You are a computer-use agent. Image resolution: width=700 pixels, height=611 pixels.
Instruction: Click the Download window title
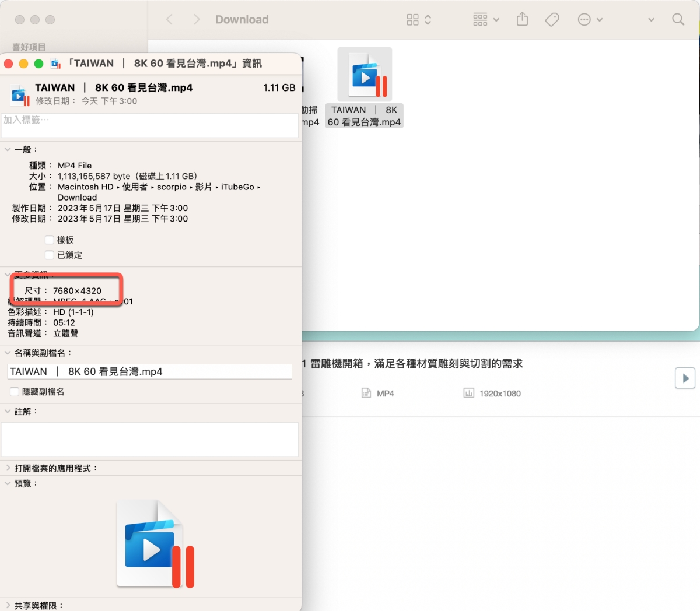[242, 19]
